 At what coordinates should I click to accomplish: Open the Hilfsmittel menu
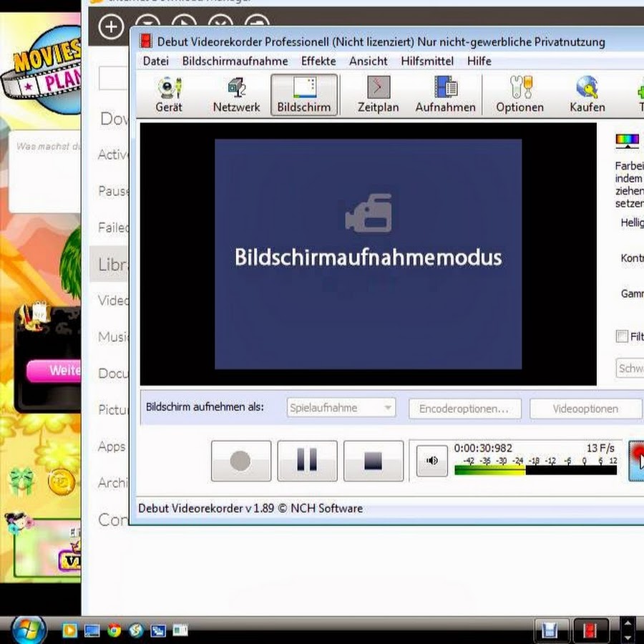tap(427, 62)
